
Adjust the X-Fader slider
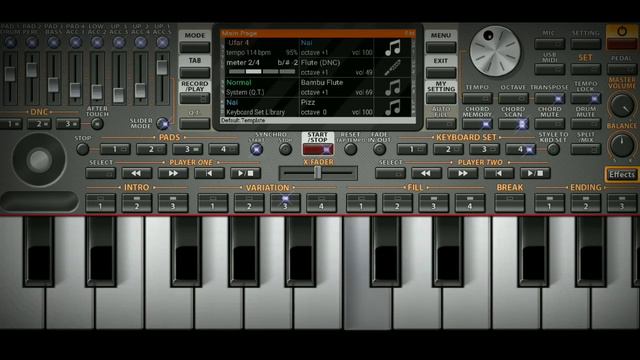point(318,173)
